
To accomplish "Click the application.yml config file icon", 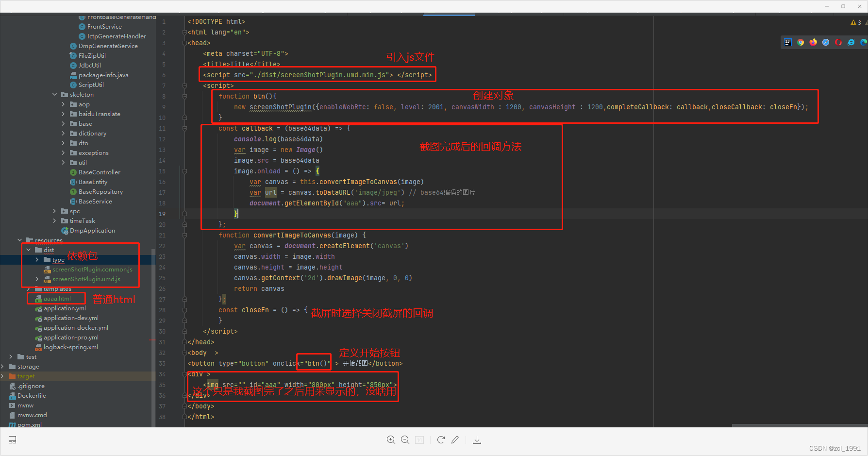I will pos(38,308).
